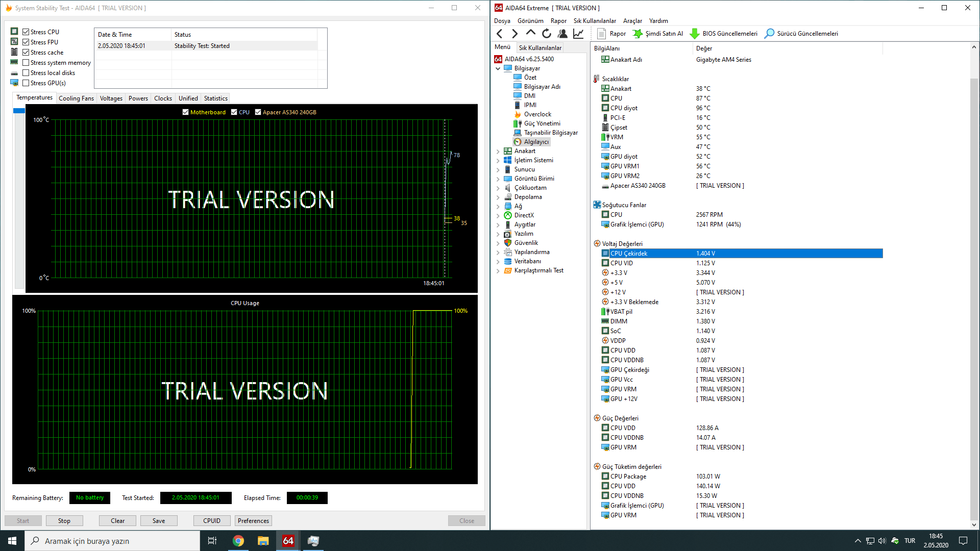Image resolution: width=980 pixels, height=551 pixels.
Task: Open the Favorites user icon in toolbar
Action: click(562, 34)
